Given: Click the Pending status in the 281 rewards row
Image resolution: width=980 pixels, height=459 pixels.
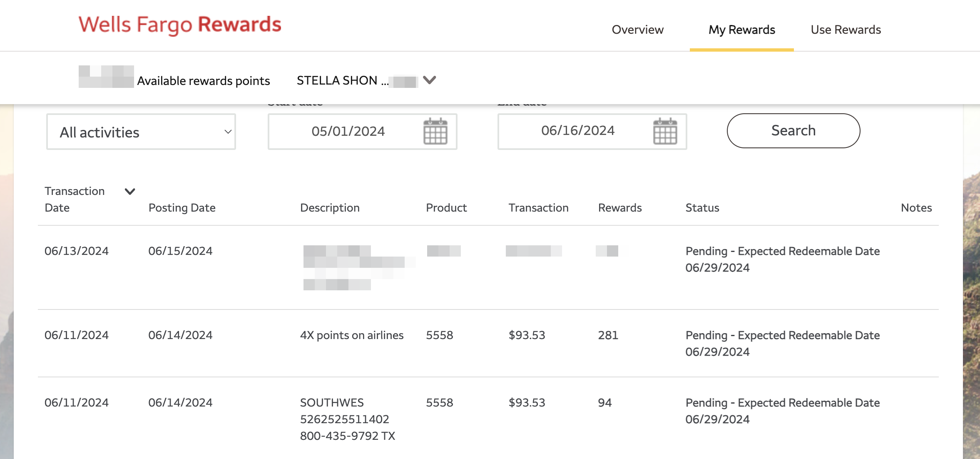Looking at the screenshot, I should tap(783, 343).
